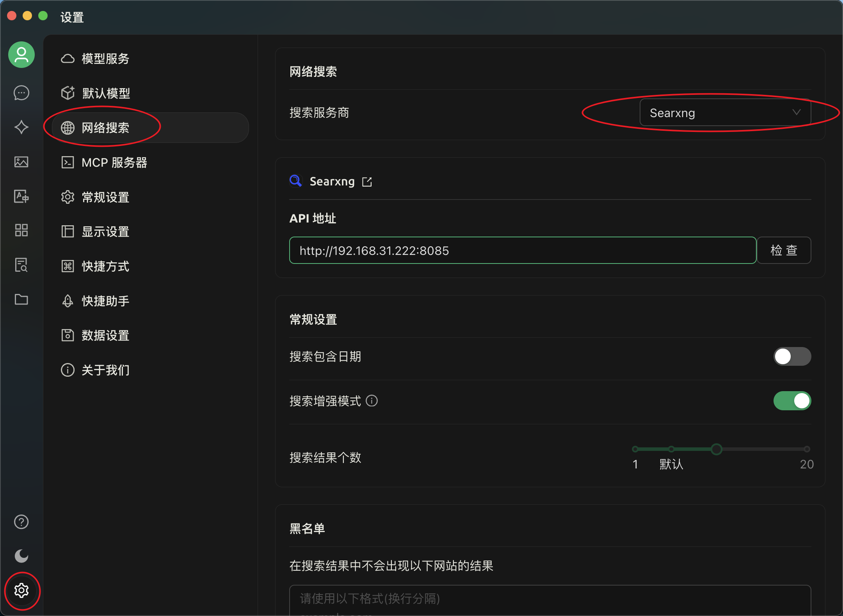The height and width of the screenshot is (616, 843).
Task: Open the user avatar profile
Action: pyautogui.click(x=21, y=55)
